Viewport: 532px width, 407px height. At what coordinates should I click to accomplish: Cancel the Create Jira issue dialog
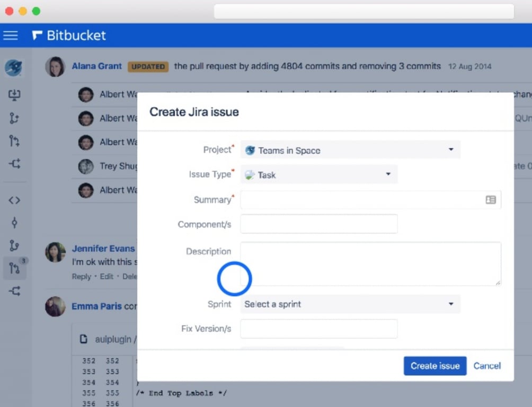click(487, 366)
